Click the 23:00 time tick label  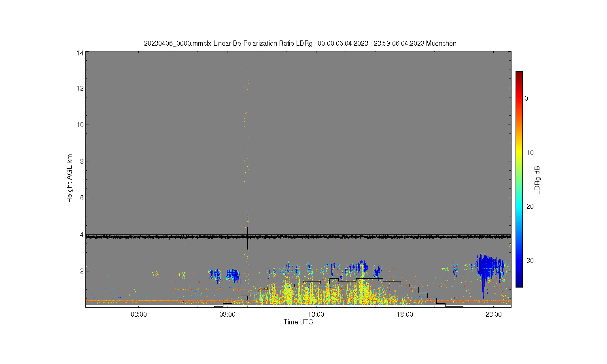(494, 314)
